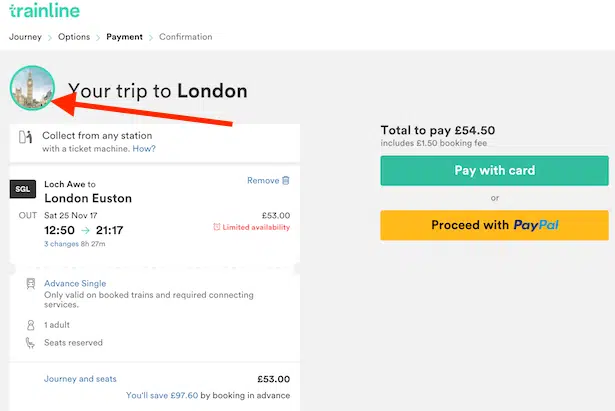The height and width of the screenshot is (411, 615).
Task: Go back to the Journey step
Action: pyautogui.click(x=25, y=37)
